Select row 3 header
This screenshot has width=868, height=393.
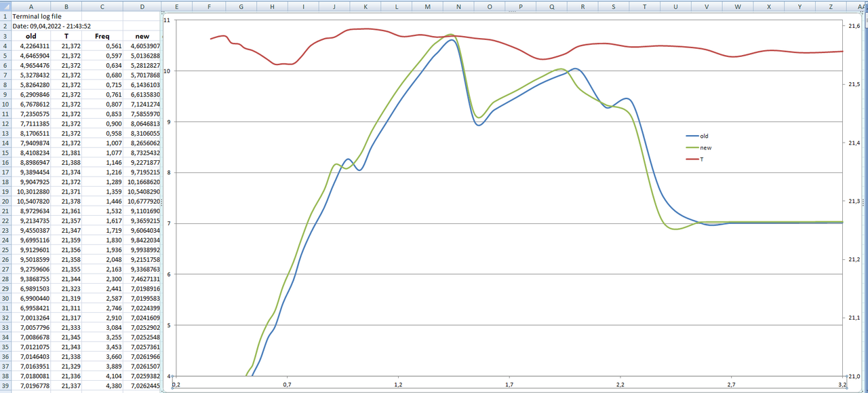click(5, 36)
